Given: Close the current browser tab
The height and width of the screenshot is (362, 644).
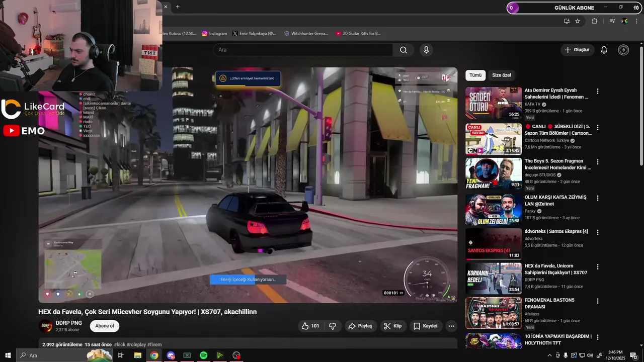Looking at the screenshot, I should (x=166, y=7).
